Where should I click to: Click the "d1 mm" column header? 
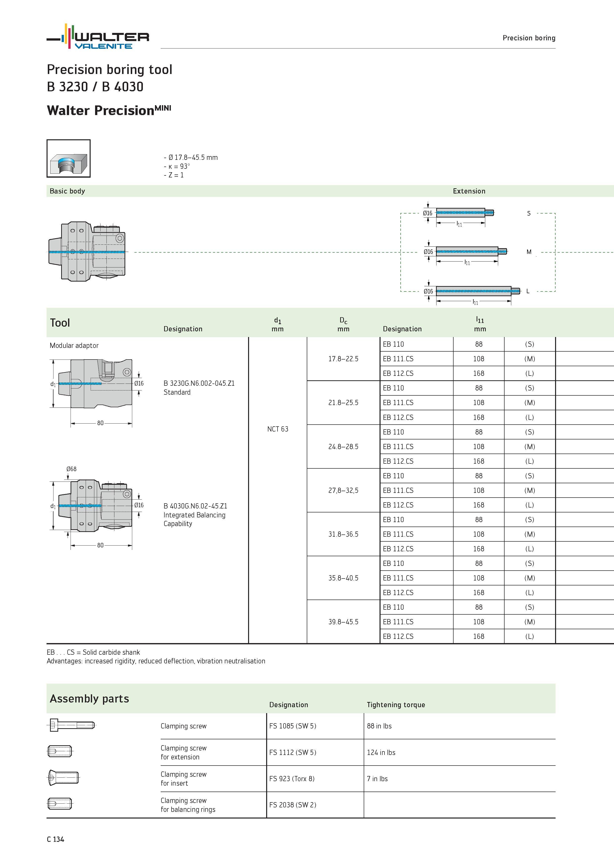point(278,325)
